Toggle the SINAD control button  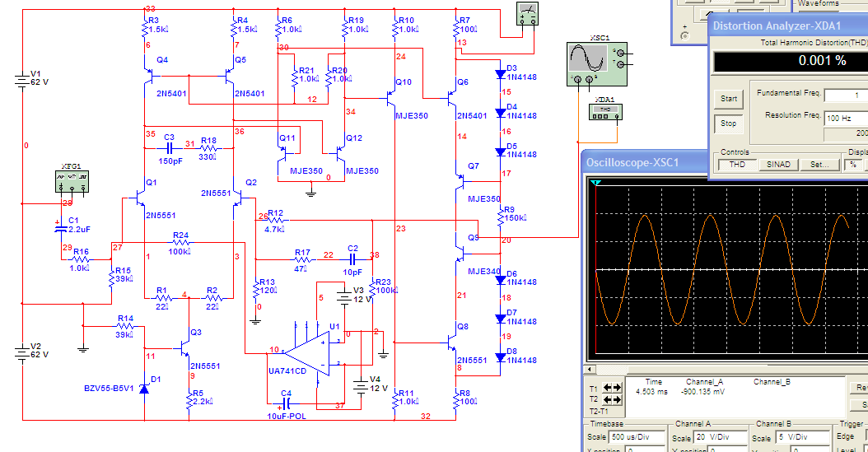click(778, 165)
